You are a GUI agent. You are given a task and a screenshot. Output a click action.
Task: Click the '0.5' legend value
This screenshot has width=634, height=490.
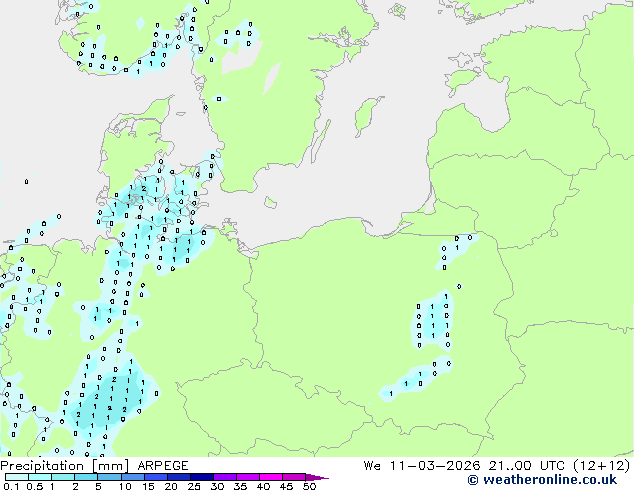pos(35,486)
